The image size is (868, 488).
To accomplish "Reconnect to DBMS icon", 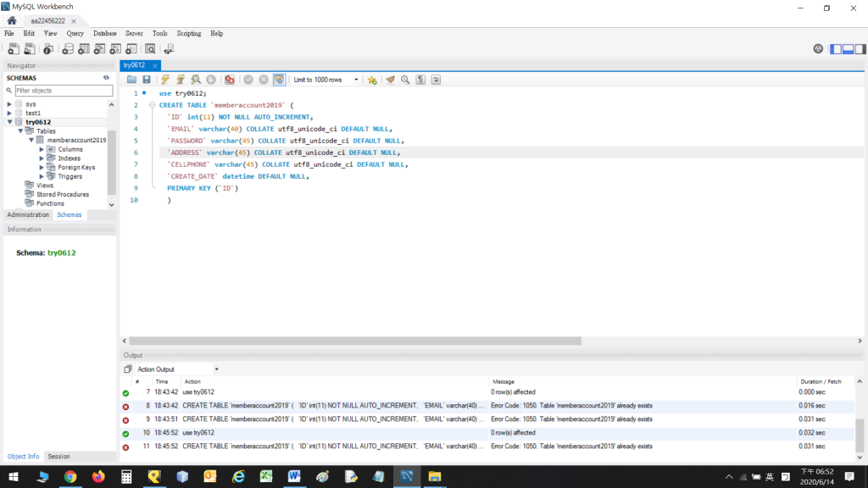I will (x=169, y=49).
